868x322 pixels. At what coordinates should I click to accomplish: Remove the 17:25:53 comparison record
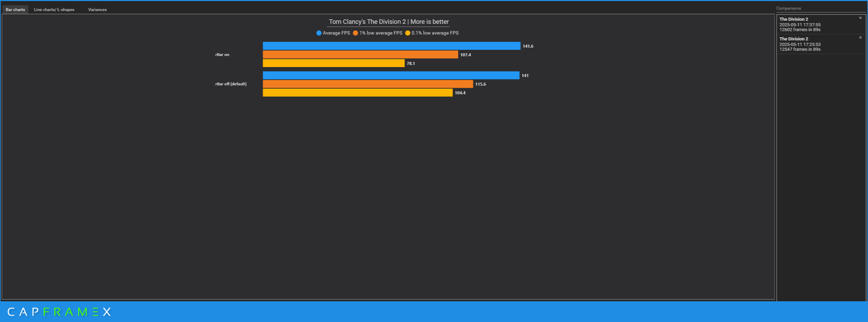coord(860,38)
